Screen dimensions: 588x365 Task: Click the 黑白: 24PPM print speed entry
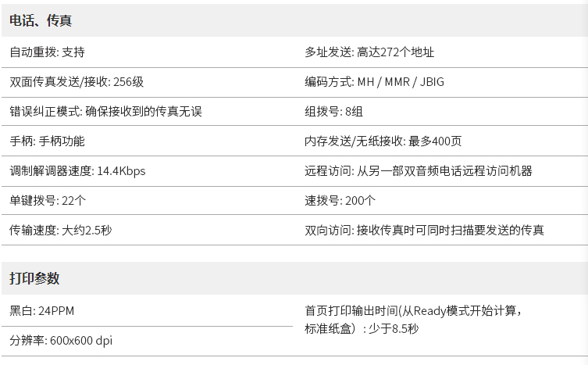pos(41,311)
